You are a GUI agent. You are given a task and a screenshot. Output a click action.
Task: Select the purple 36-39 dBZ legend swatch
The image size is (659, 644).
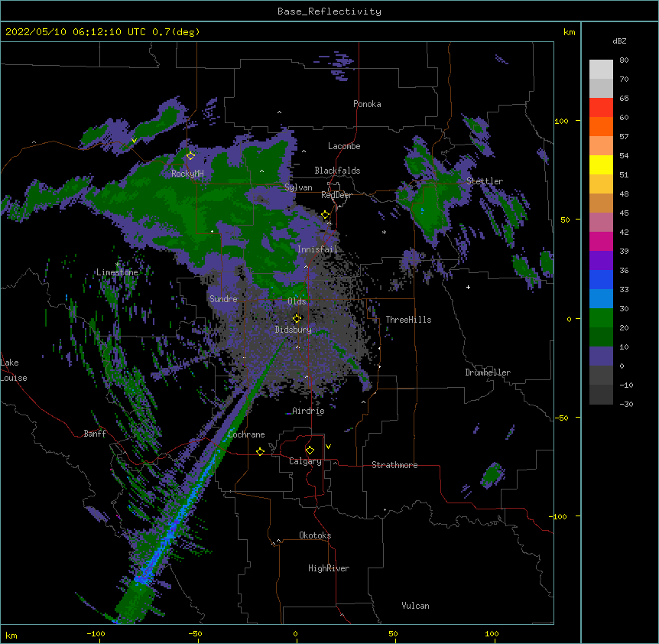point(601,261)
